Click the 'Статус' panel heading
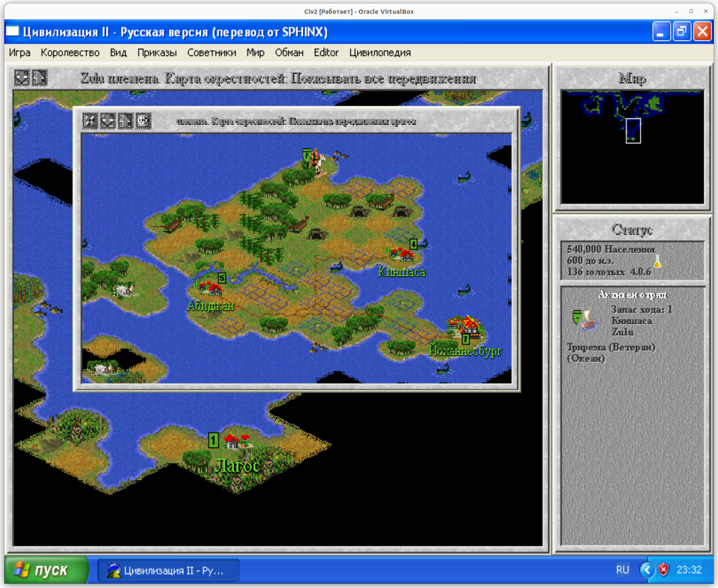The image size is (718, 588). click(x=632, y=229)
